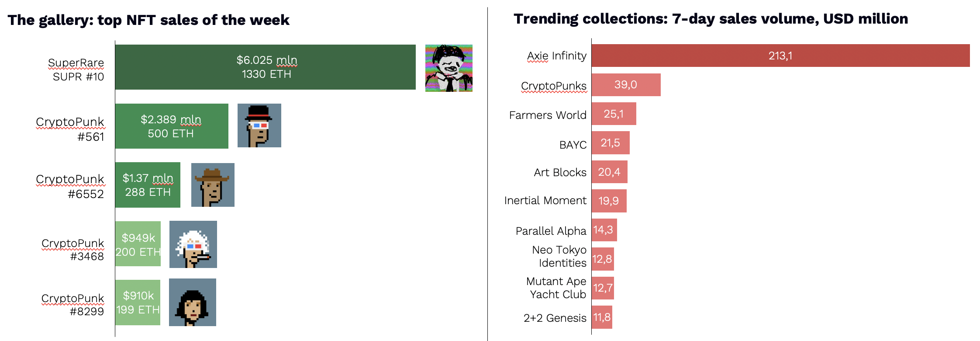
Task: Open the CryptoPunk #3468 white-haired punk image
Action: (x=193, y=244)
